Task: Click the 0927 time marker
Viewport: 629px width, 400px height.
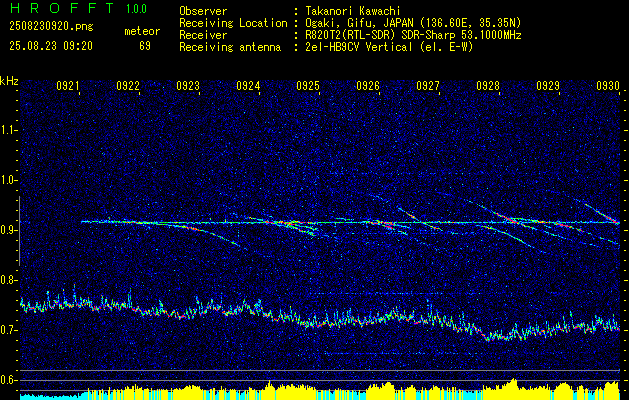Action: coord(428,85)
